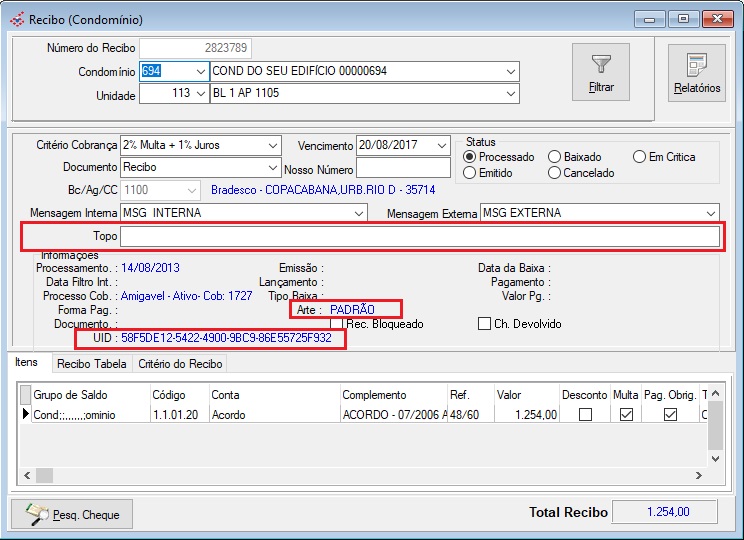The height and width of the screenshot is (540, 744).
Task: Switch to the Recibo Tabela tab
Action: (x=91, y=364)
